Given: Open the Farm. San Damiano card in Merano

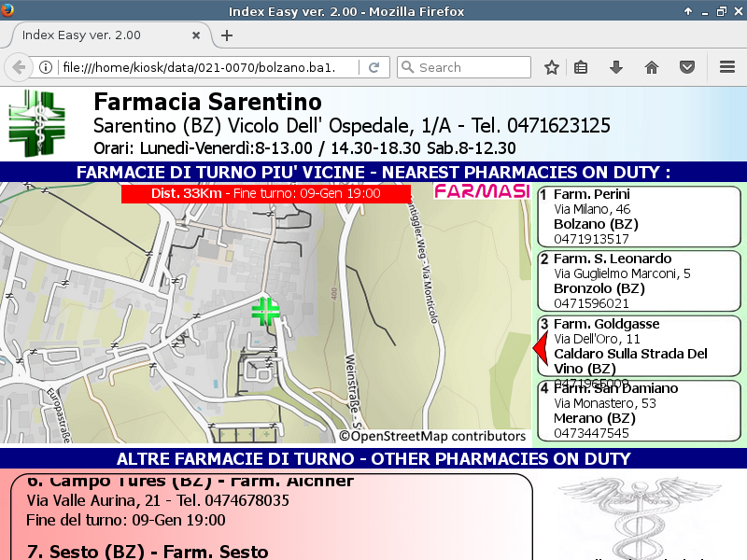Looking at the screenshot, I should (639, 411).
